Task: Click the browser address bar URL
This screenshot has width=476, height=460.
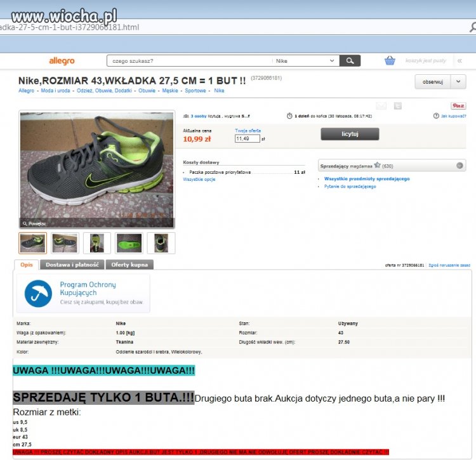Action: pos(70,27)
